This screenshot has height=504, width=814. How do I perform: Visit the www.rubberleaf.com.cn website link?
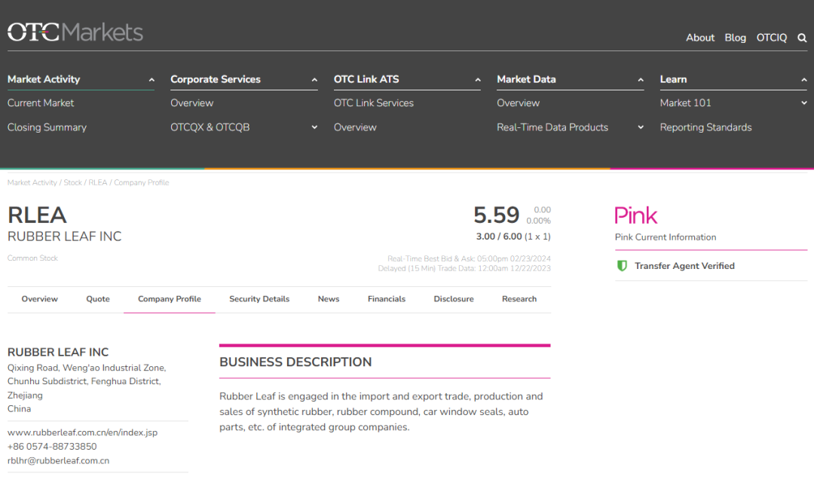click(82, 432)
